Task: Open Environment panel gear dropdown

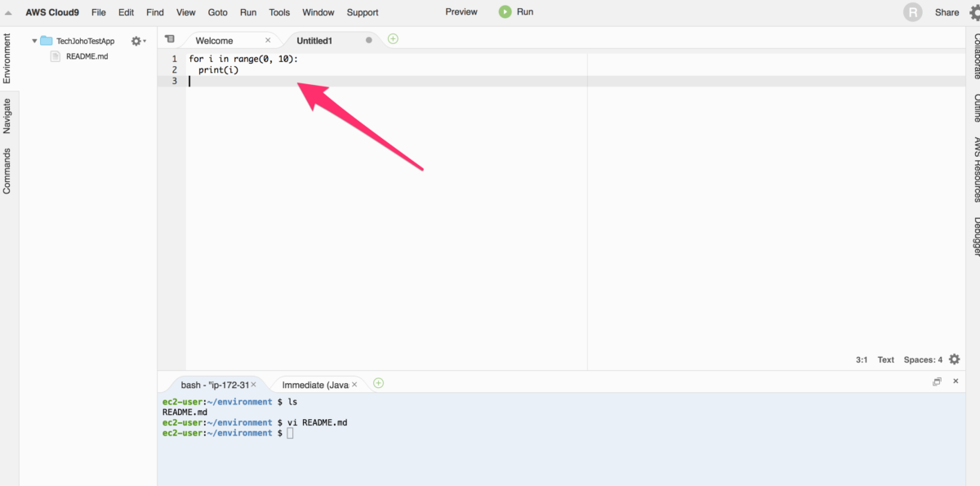Action: coord(137,41)
